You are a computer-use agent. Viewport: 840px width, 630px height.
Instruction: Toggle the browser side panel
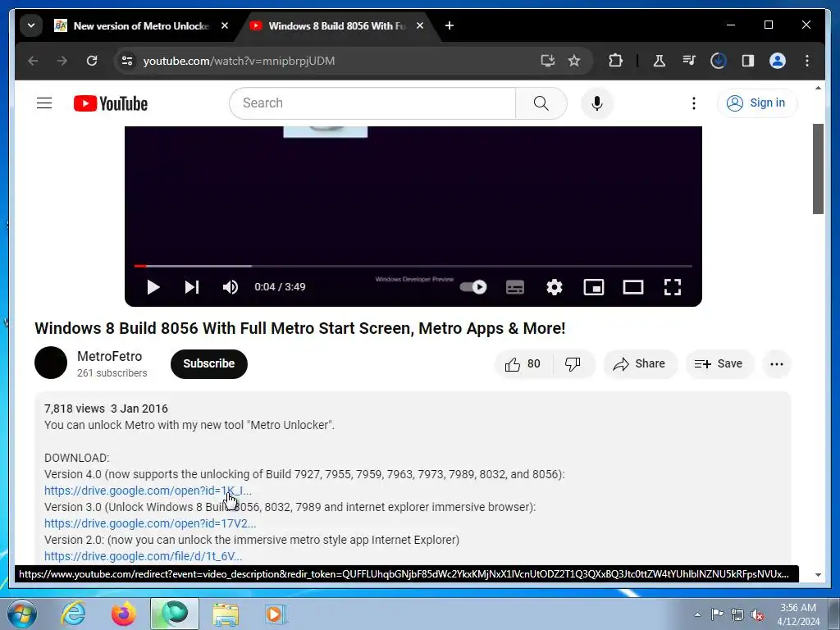click(748, 61)
